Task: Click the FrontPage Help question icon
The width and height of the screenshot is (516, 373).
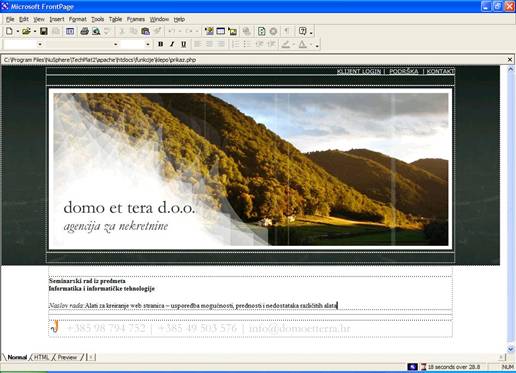Action: tap(302, 31)
